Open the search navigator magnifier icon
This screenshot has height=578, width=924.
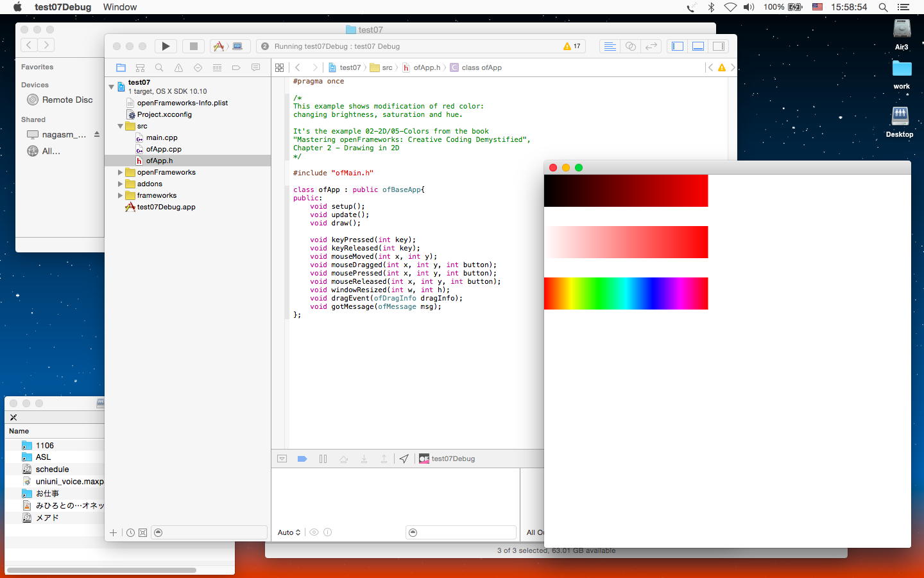[159, 67]
